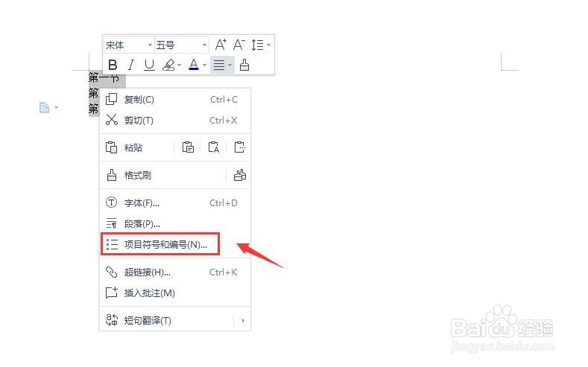Decrease font size with A- icon
Image resolution: width=588 pixels, height=367 pixels.
click(239, 45)
